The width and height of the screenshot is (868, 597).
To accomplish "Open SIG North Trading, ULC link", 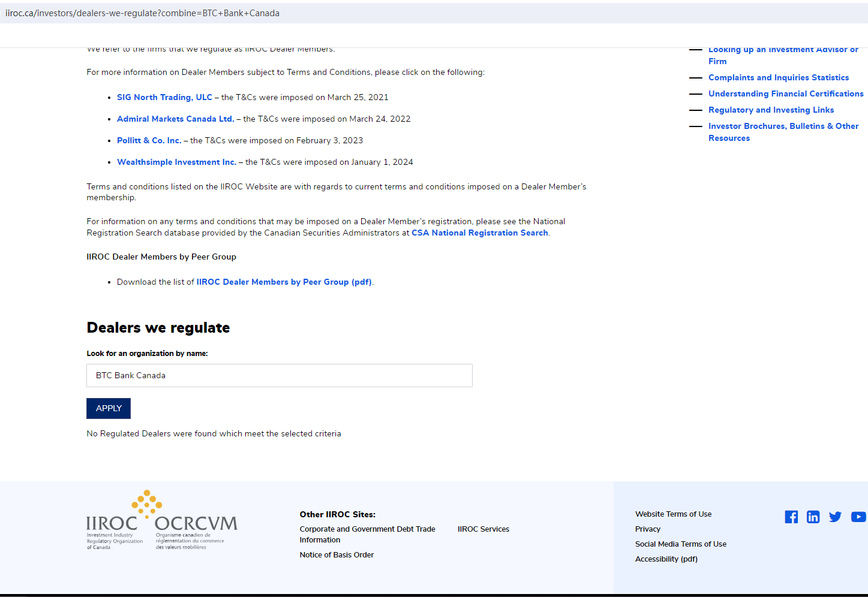I will (x=164, y=97).
